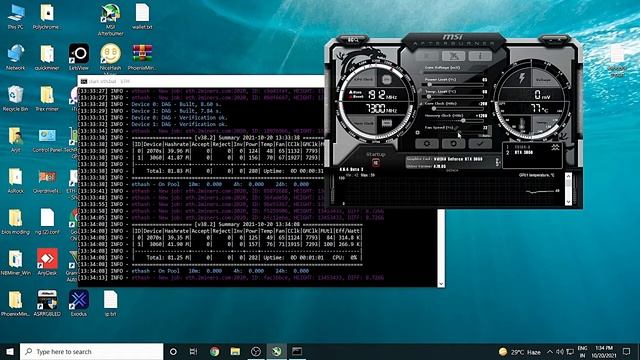
Task: Select the Recycle Bin
Action: pyautogui.click(x=16, y=98)
